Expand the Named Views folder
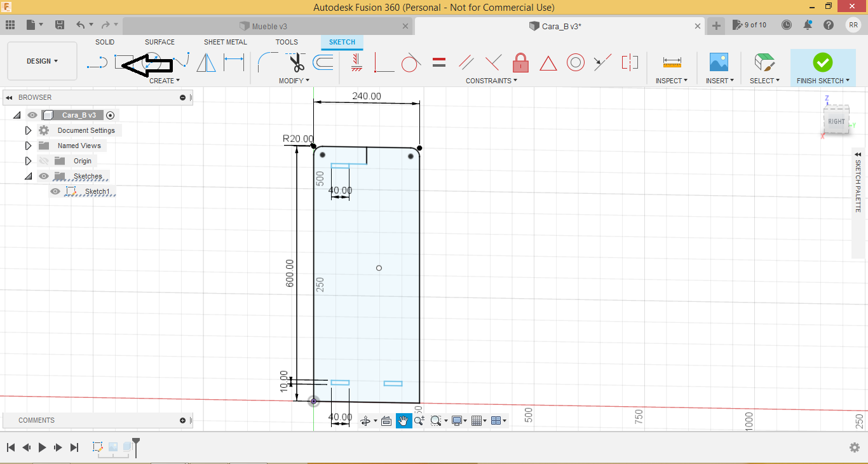This screenshot has height=464, width=868. [x=28, y=146]
